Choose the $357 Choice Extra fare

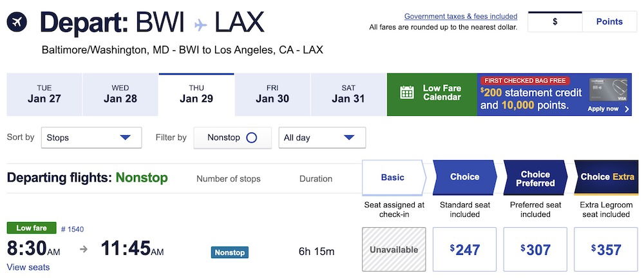(x=605, y=249)
